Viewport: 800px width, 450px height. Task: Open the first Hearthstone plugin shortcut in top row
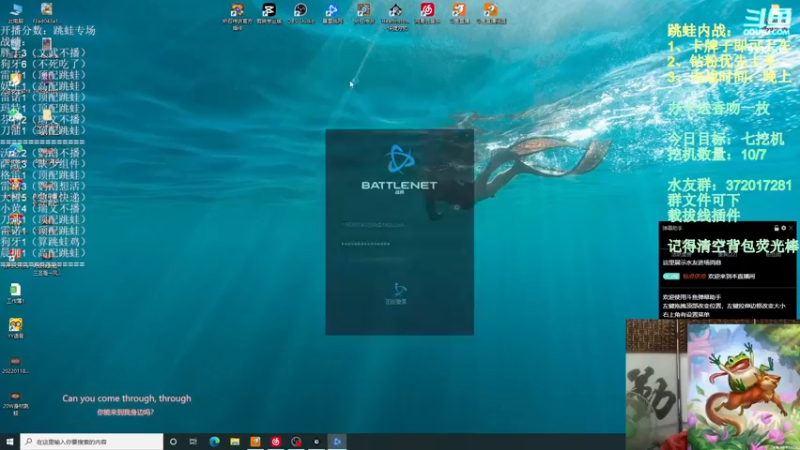[x=237, y=15]
